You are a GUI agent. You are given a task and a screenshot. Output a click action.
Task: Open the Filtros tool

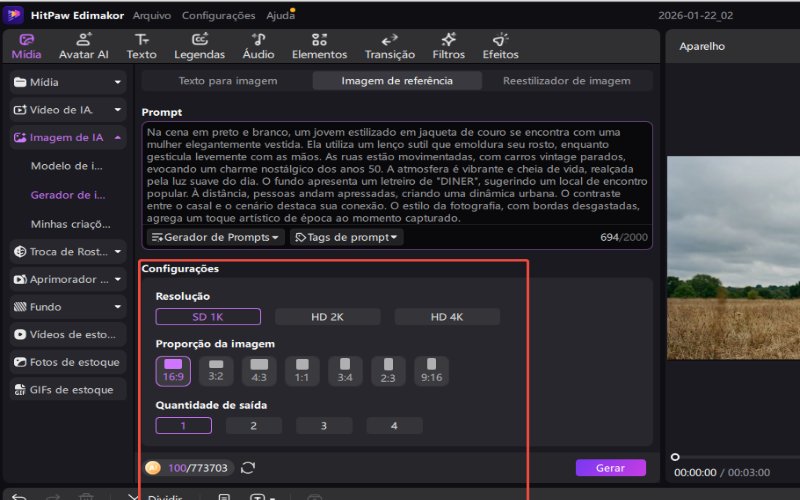pyautogui.click(x=448, y=46)
